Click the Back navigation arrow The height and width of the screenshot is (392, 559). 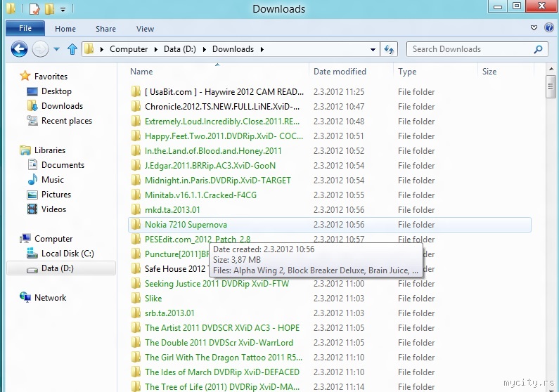(x=19, y=49)
